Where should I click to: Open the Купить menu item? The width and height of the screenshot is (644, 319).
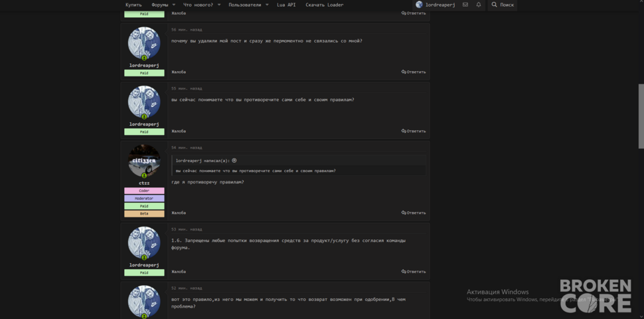point(133,5)
